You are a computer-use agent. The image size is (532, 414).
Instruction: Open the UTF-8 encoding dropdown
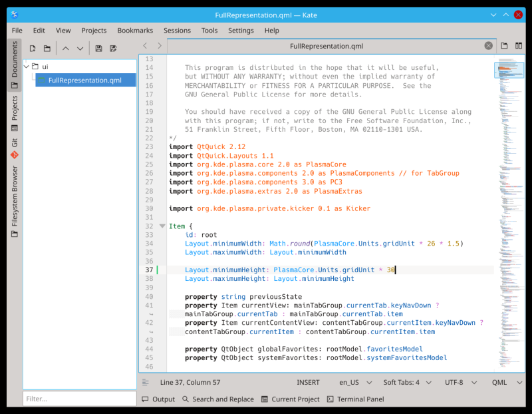pyautogui.click(x=458, y=383)
